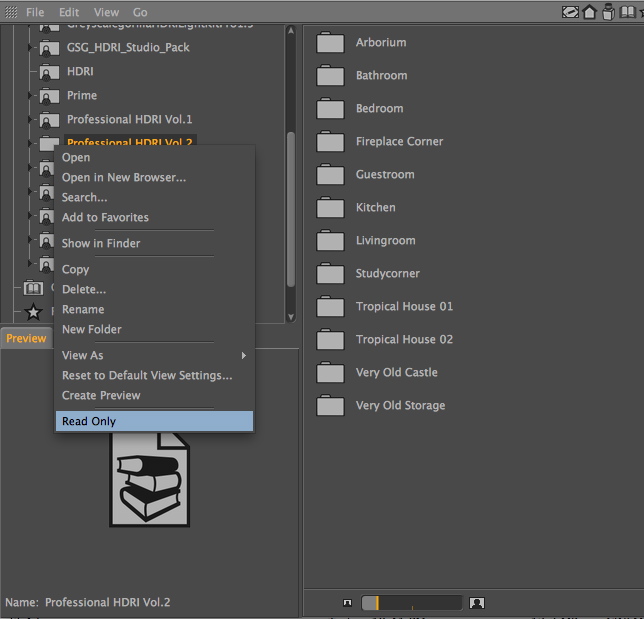Adjust the thumbnail size slider
Screen dimensions: 644x619
(x=412, y=603)
